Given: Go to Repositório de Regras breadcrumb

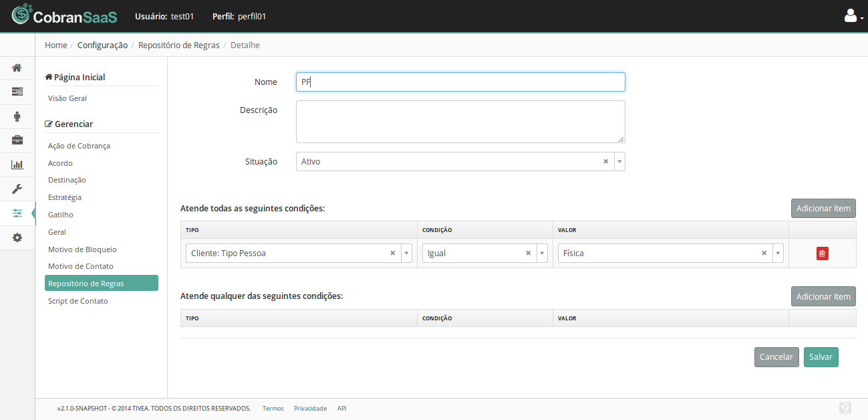Looking at the screenshot, I should click(179, 45).
